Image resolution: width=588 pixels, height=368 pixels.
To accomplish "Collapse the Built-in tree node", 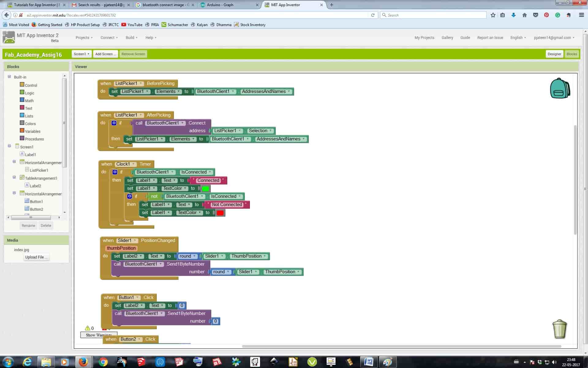I will coord(9,77).
